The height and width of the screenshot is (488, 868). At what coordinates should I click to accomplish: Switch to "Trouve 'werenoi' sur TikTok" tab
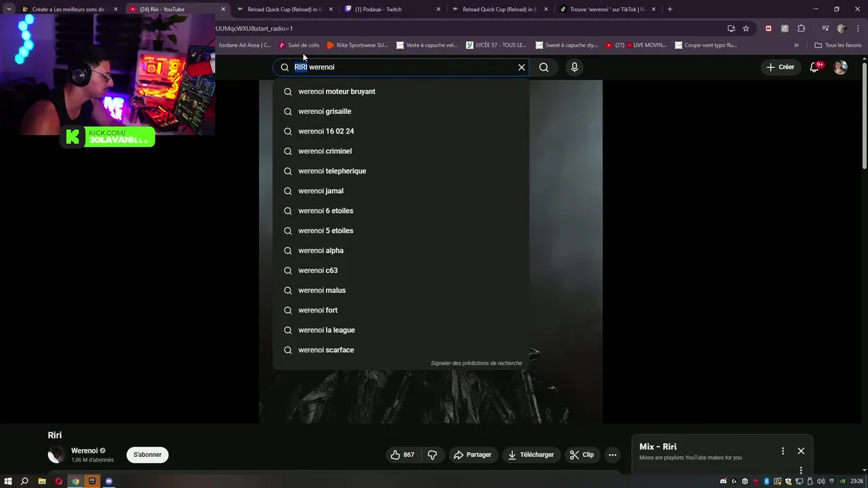pyautogui.click(x=608, y=9)
